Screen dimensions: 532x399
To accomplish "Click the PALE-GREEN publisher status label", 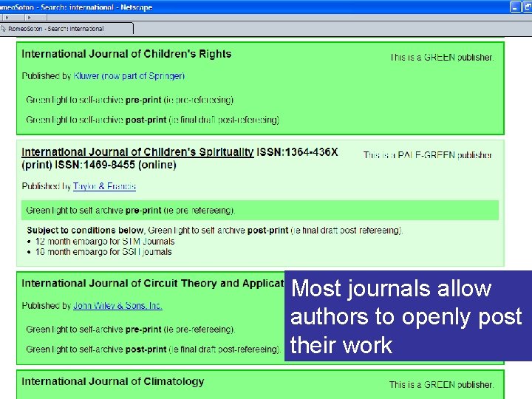I will click(x=428, y=155).
